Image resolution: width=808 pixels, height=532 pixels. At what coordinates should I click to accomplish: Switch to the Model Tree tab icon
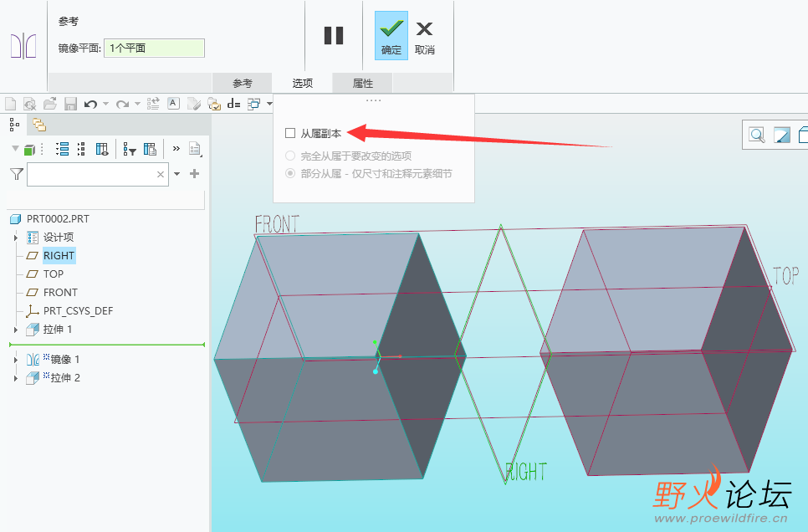tap(14, 125)
